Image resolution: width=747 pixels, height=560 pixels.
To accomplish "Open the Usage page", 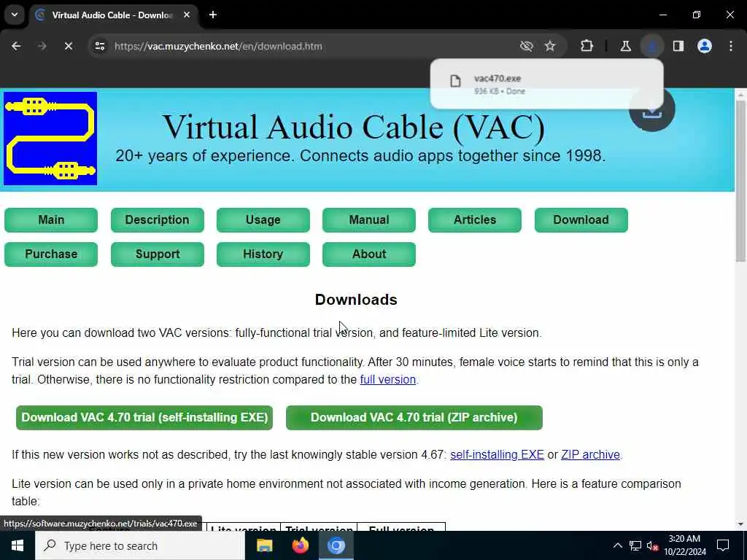I will (263, 220).
